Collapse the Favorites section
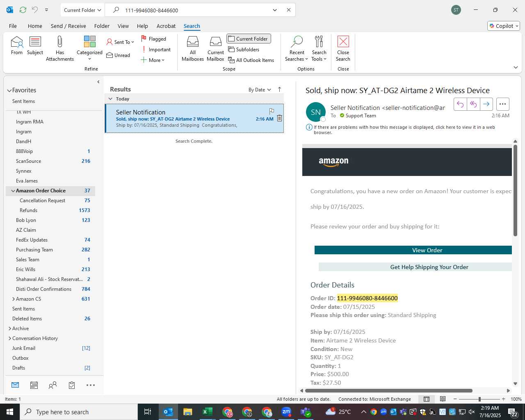Image resolution: width=525 pixels, height=420 pixels. (9, 91)
